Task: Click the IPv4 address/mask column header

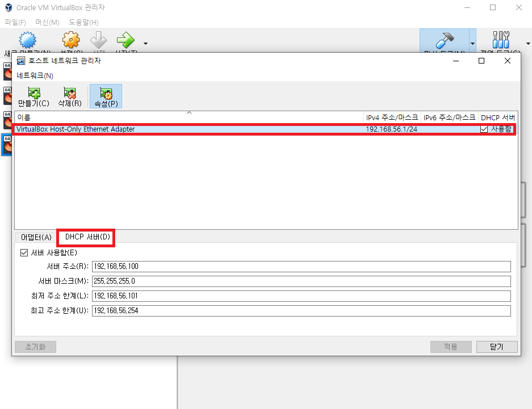Action: [x=392, y=117]
